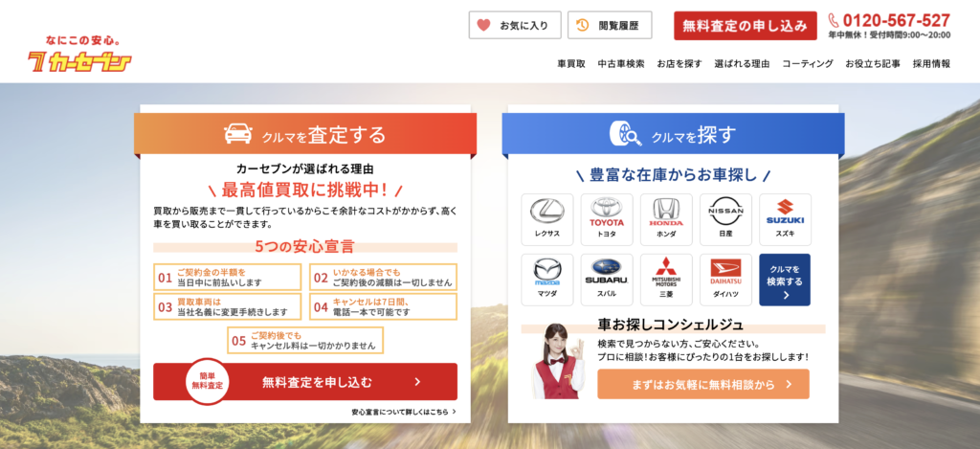Image resolution: width=980 pixels, height=449 pixels.
Task: Open the 車買取 navigation menu item
Action: pos(571,64)
